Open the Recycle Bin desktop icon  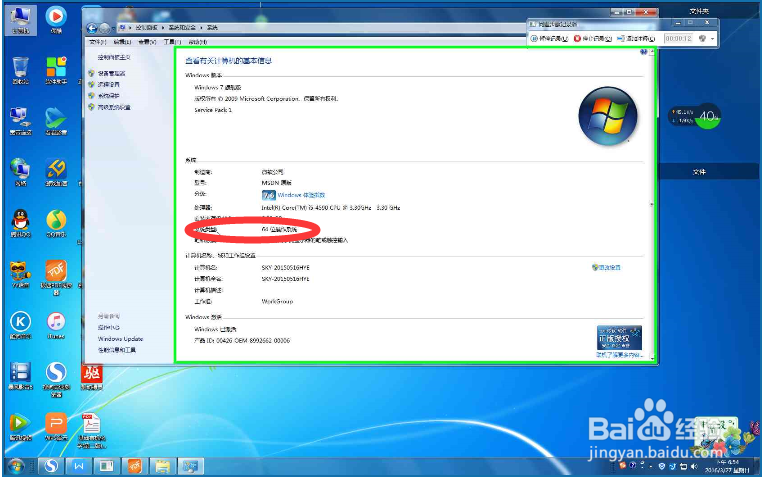20,70
